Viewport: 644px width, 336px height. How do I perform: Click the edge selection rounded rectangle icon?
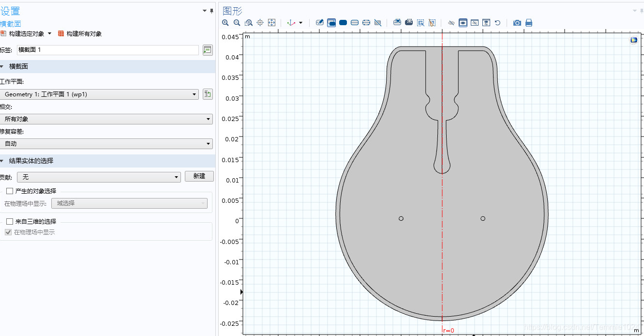[x=366, y=23]
